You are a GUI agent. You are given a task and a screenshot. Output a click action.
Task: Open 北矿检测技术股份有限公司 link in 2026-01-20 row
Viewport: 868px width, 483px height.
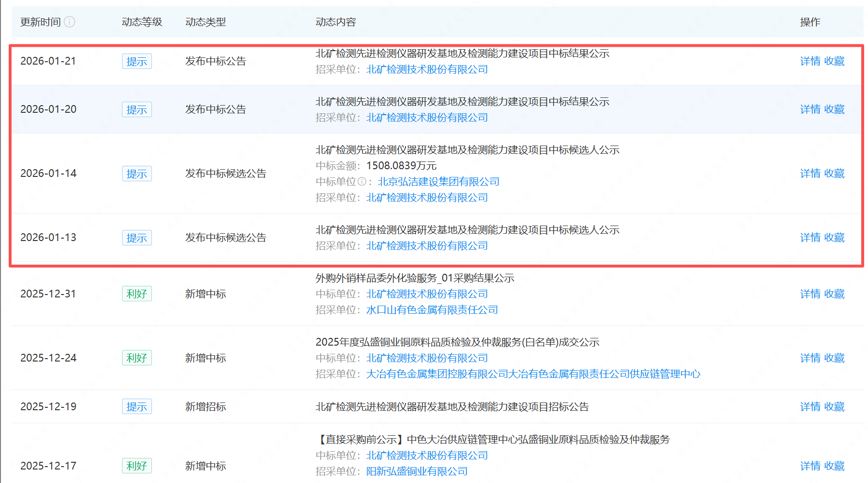tap(427, 118)
